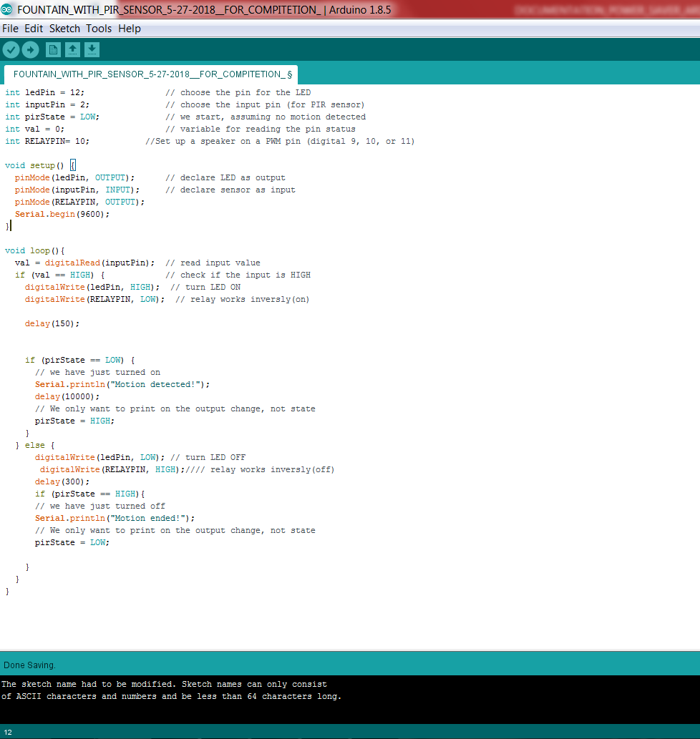
Task: Click the Save sketch icon
Action: 92,49
